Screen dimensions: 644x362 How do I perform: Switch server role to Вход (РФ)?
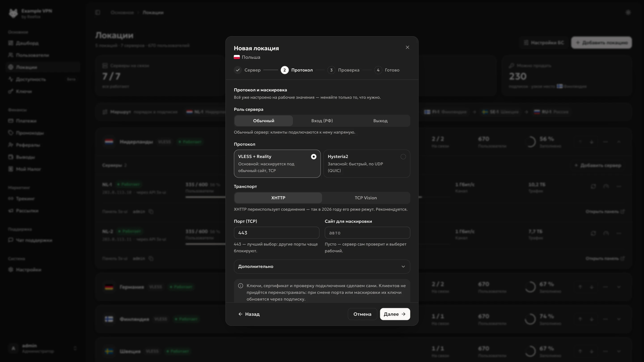322,121
